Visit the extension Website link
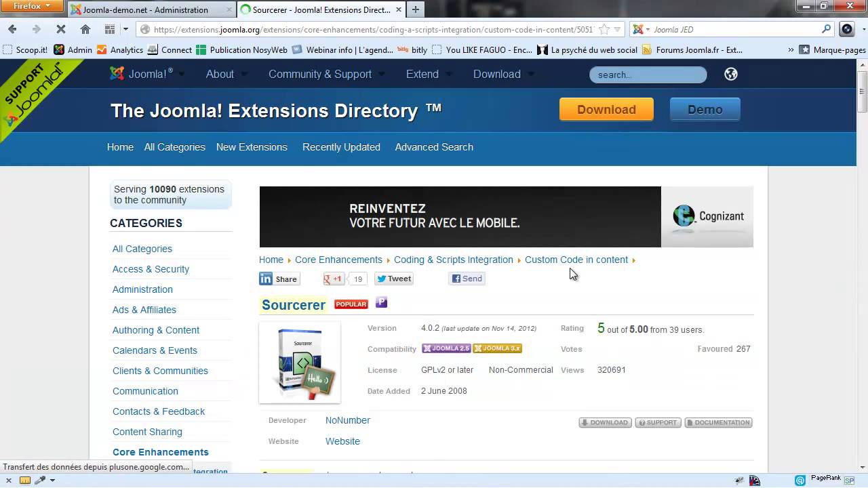This screenshot has height=488, width=868. [x=342, y=441]
